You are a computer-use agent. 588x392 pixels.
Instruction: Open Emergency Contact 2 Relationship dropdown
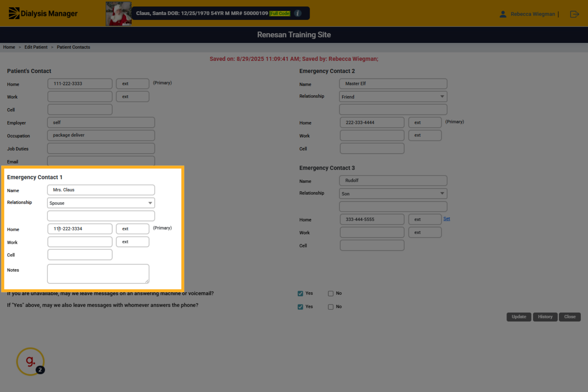(393, 97)
